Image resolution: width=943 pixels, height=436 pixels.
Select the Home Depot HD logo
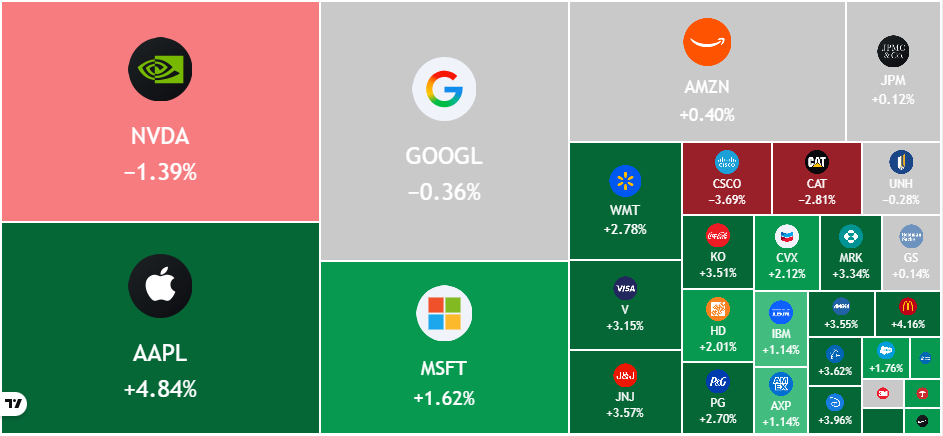click(717, 309)
